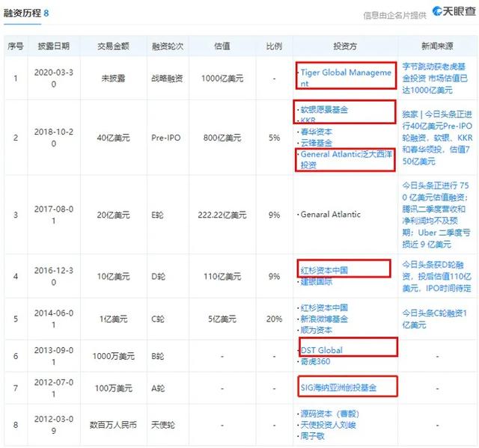
Task: Open SIG海纳亚洲创投基金 investor link
Action: click(338, 387)
